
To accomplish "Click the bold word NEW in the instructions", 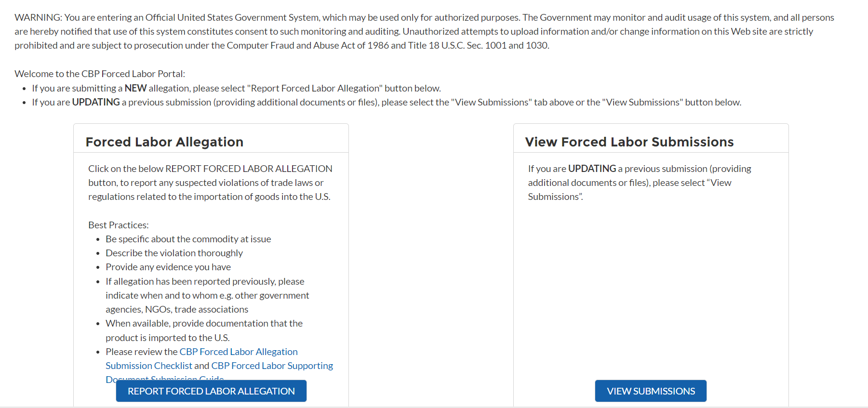I will point(135,88).
